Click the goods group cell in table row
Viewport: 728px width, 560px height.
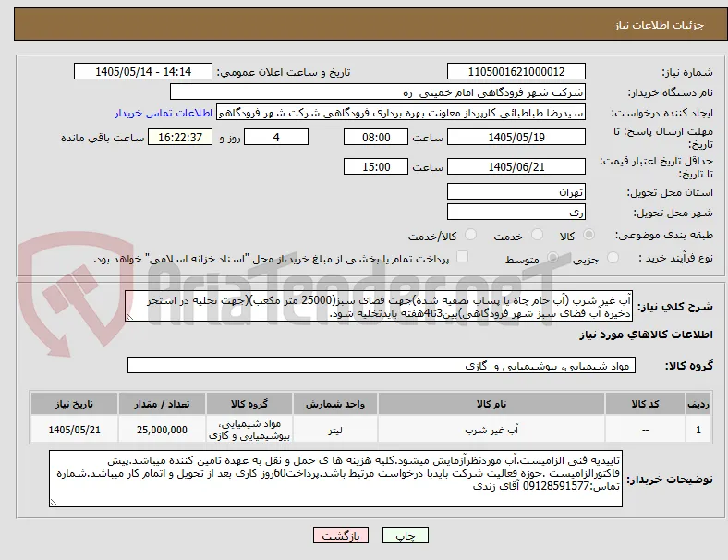coord(249,430)
